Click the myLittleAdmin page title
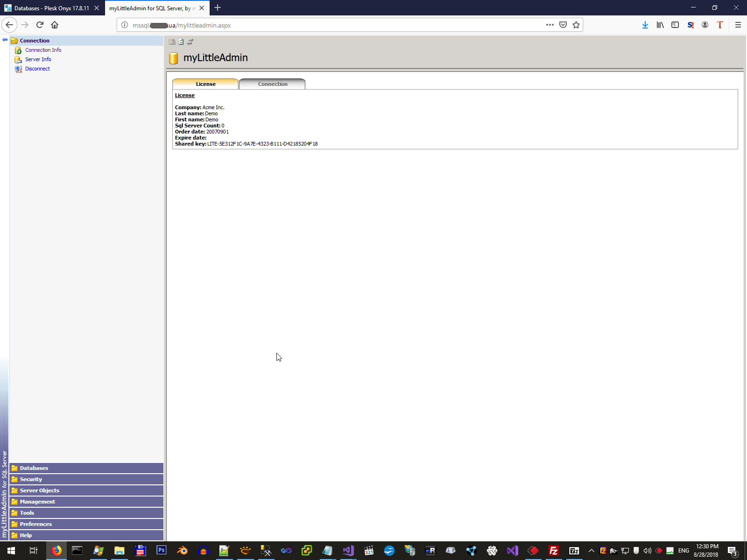Viewport: 747px width, 560px height. click(216, 57)
